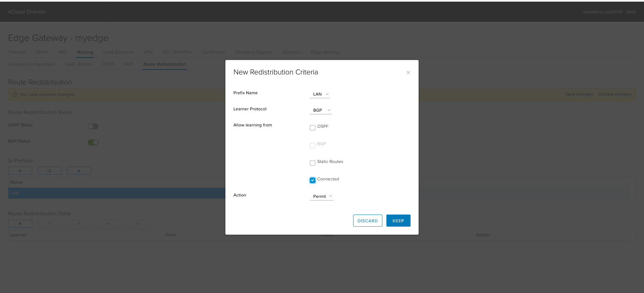Open the Action dropdown
Viewport: 644px width, 293px height.
[x=322, y=196]
